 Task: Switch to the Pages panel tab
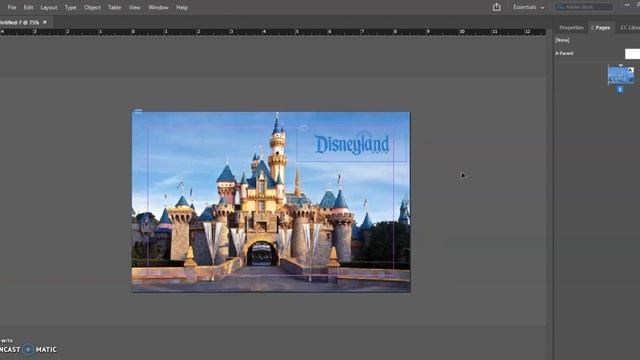click(601, 28)
